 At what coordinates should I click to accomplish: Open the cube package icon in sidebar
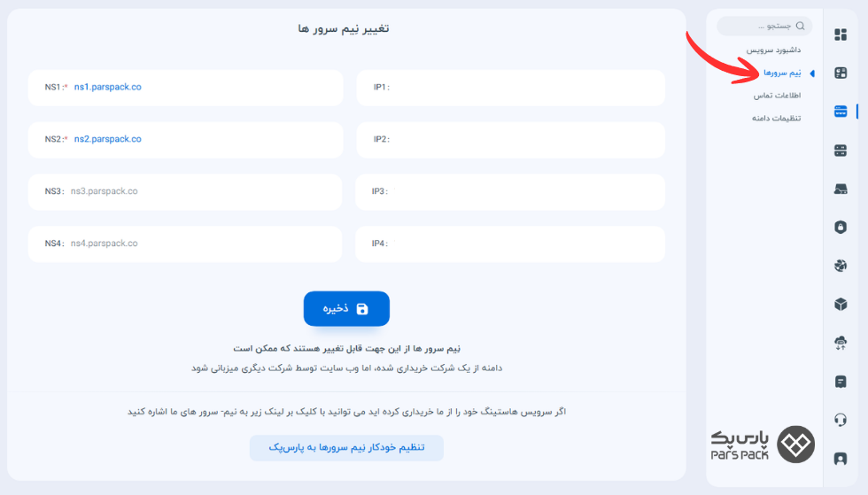pos(841,304)
